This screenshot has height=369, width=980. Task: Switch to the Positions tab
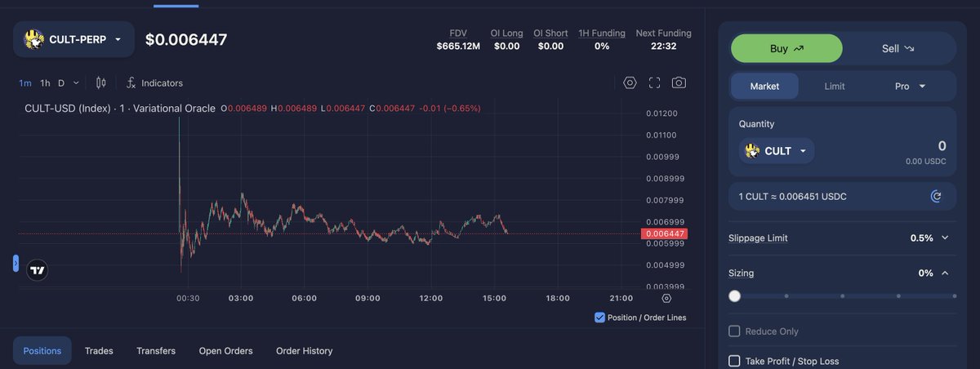(x=42, y=351)
